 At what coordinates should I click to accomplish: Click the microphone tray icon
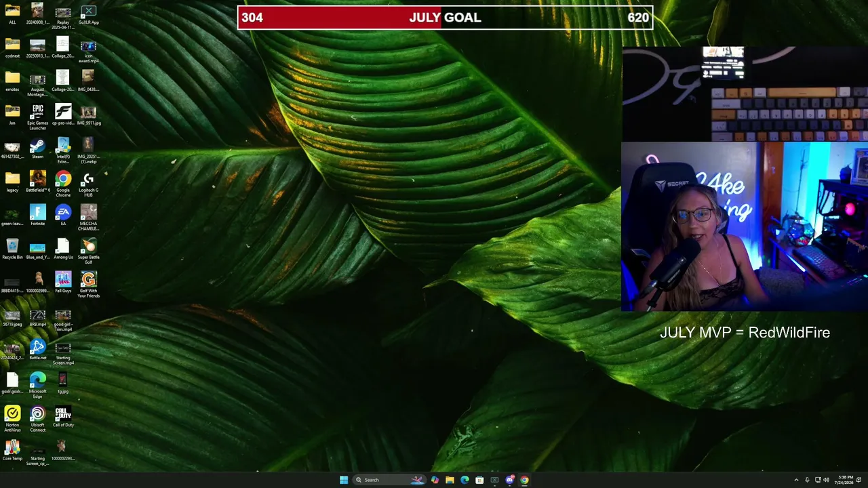(807, 480)
